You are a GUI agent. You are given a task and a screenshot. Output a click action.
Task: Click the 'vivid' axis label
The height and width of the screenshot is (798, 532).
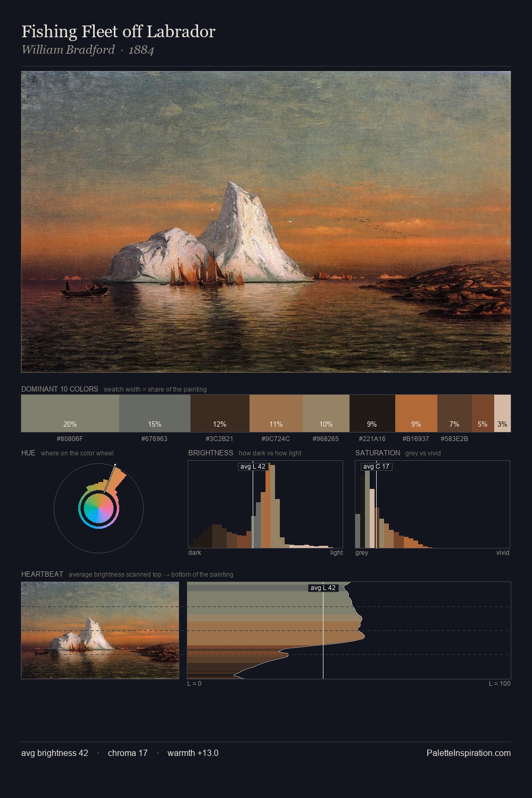[x=503, y=553]
